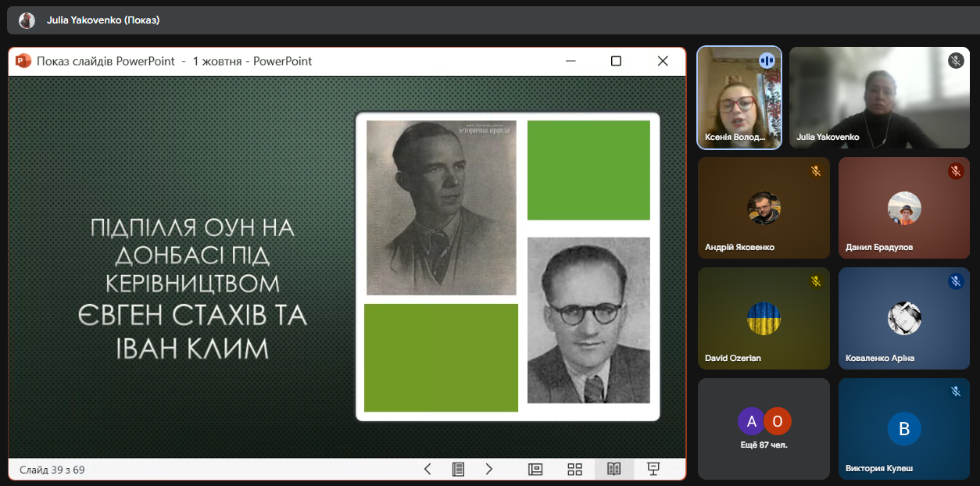Select David Ozerian's participant tile
Screen dimensions: 980x486
[764, 319]
